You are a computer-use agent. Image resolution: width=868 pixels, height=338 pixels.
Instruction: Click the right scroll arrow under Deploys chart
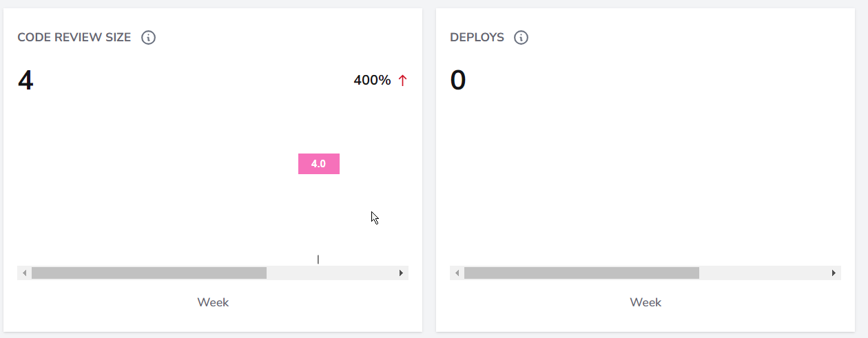coord(834,273)
